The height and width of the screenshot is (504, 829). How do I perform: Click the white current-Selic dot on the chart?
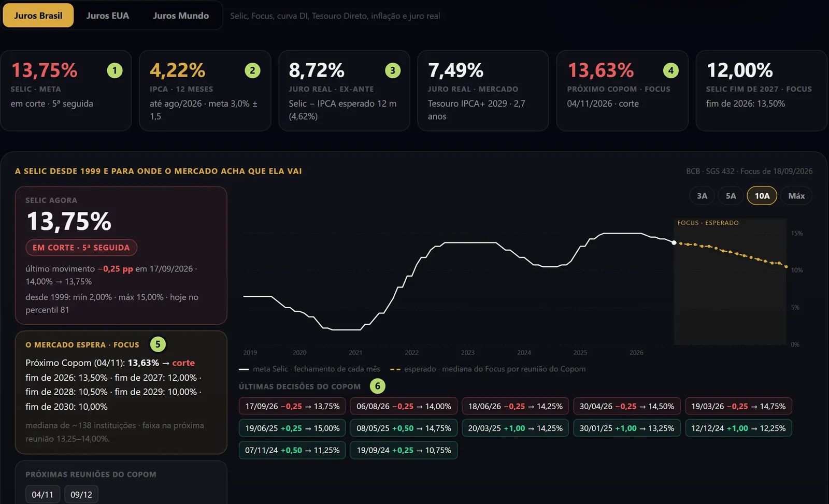coord(674,242)
